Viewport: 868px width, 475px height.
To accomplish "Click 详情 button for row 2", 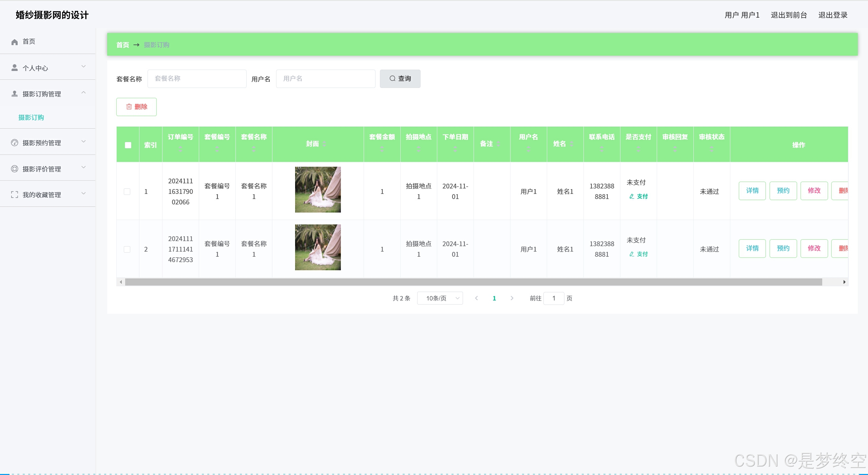I will point(752,249).
